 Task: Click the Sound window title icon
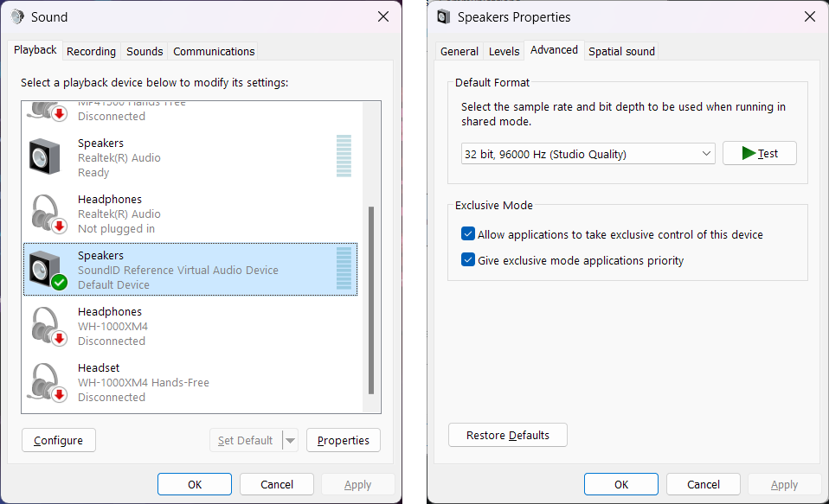click(x=17, y=16)
